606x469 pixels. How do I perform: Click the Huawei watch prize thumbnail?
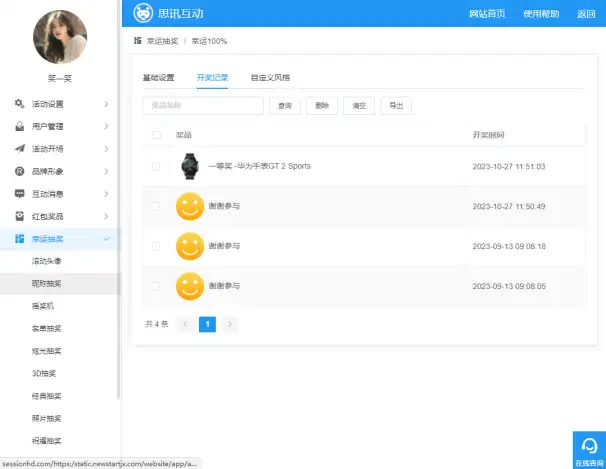[189, 166]
